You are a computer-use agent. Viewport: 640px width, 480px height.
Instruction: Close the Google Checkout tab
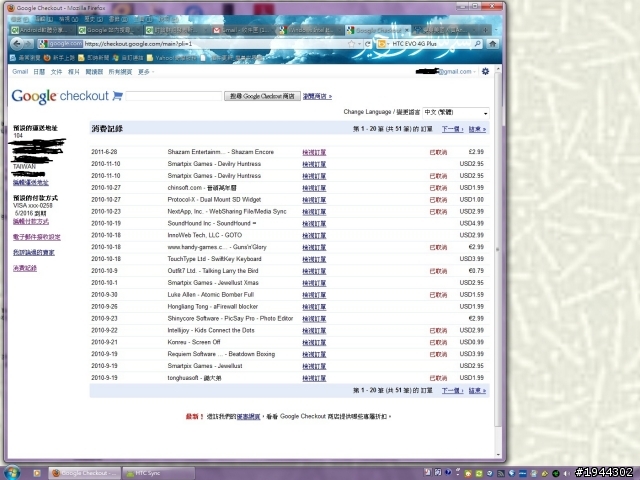(407, 30)
